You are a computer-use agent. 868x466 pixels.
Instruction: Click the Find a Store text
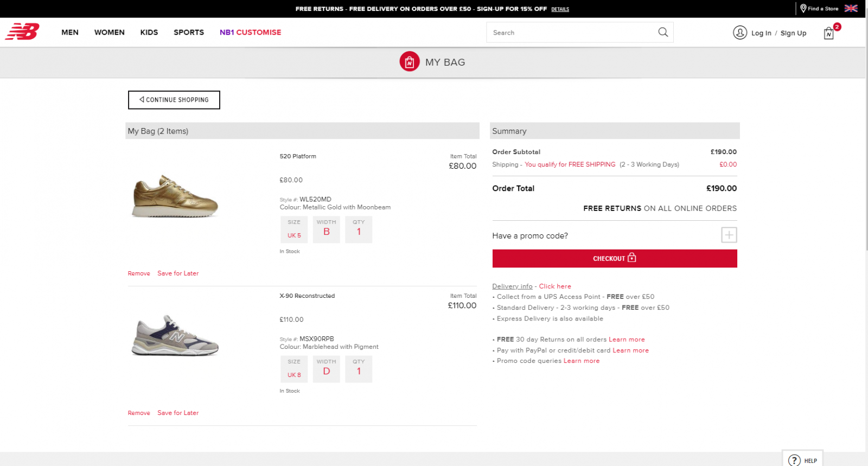click(x=823, y=9)
